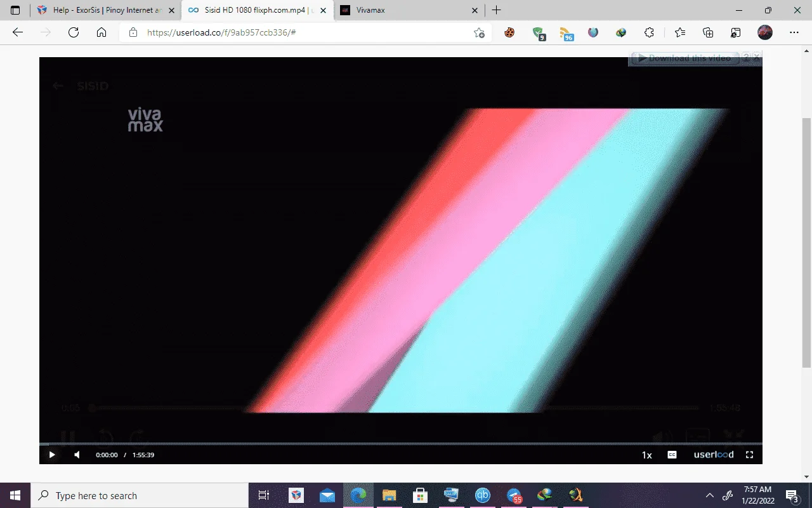View site information lock icon
This screenshot has height=508, width=812.
tap(133, 32)
